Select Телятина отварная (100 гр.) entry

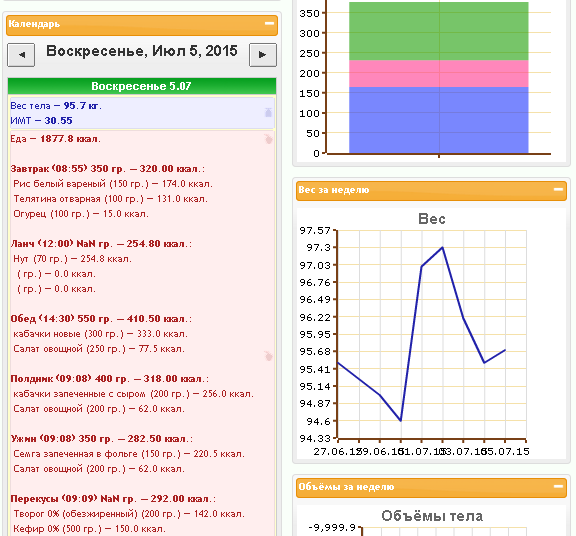pos(111,199)
